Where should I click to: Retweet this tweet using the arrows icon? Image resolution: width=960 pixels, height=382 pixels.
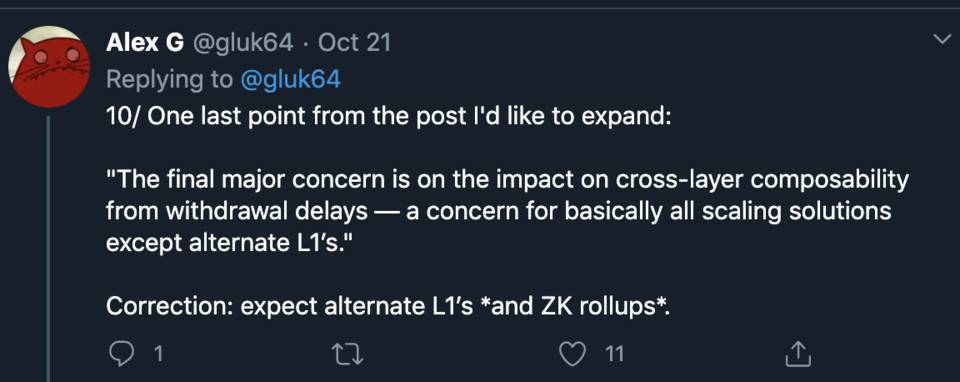click(x=347, y=354)
